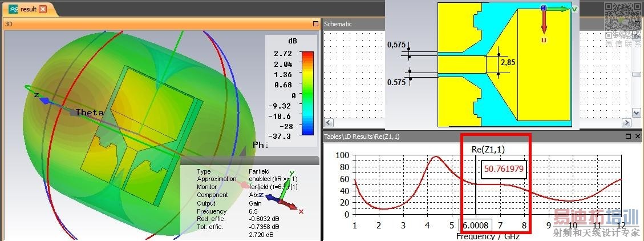The width and height of the screenshot is (644, 241).
Task: Click the lower 0.575 dimension label
Action: click(396, 82)
